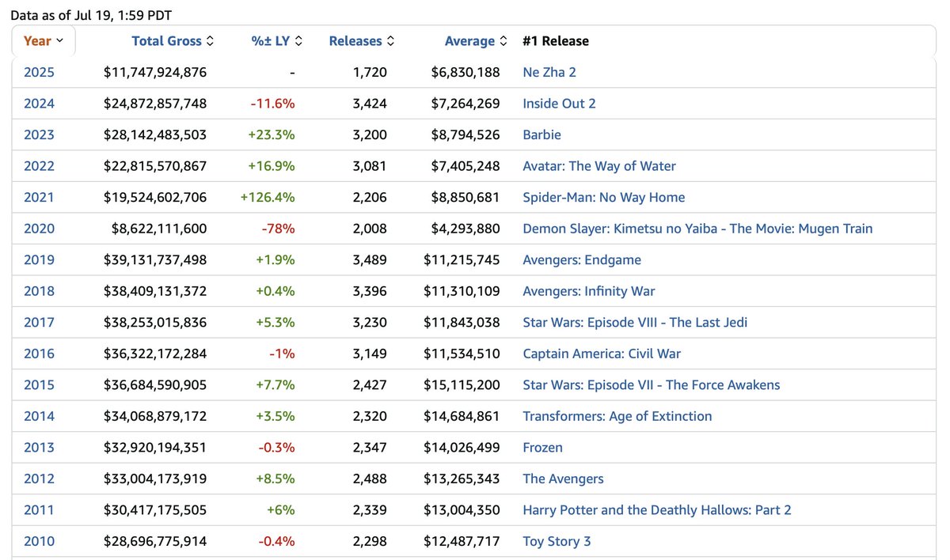Select the $24,872,857,748 total gross cell

[155, 104]
